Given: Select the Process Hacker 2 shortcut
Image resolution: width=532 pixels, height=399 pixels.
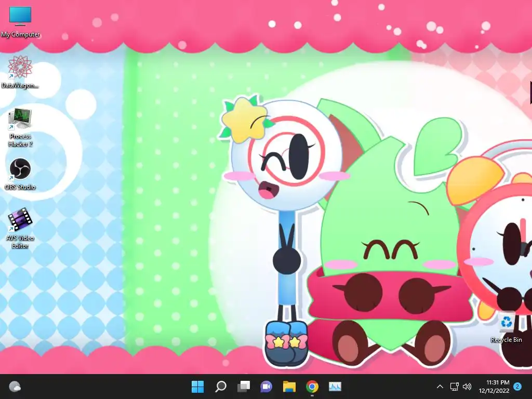Looking at the screenshot, I should click(20, 127).
